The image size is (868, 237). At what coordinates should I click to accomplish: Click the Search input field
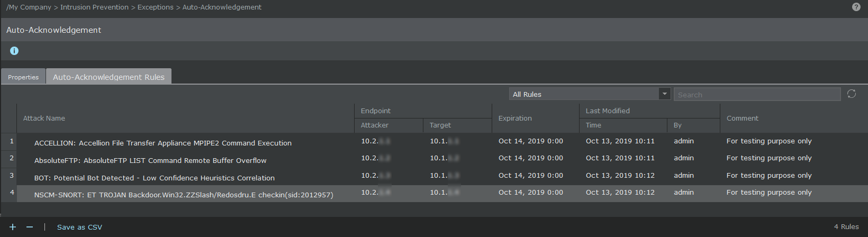pyautogui.click(x=757, y=94)
